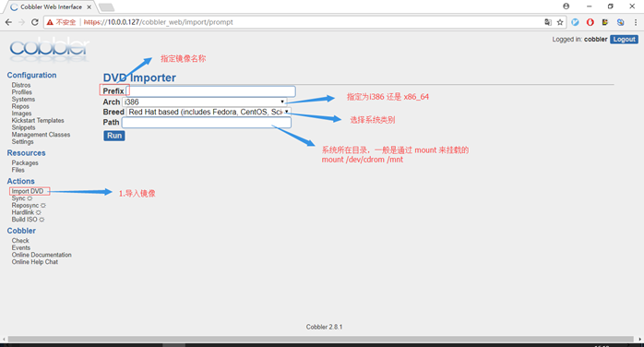
Task: Click the Hardlink action link
Action: 22,212
